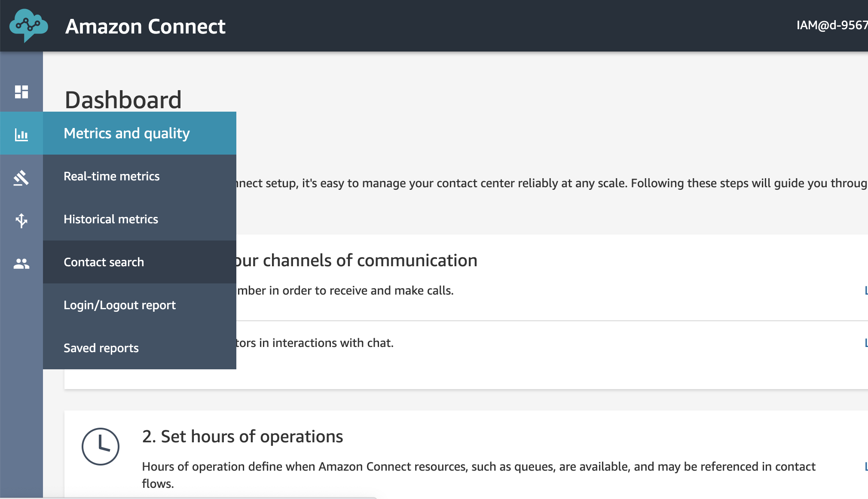Click the text about interactions with chat
Viewport: 868px width, 499px height.
315,343
